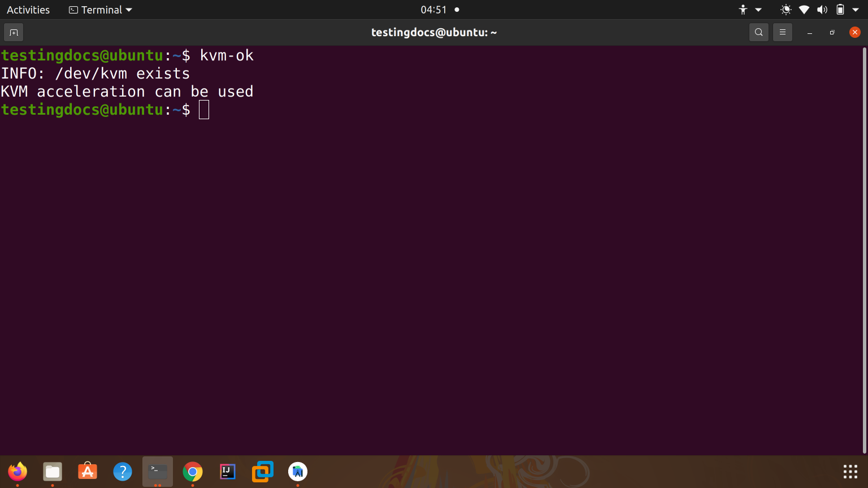This screenshot has height=488, width=868.
Task: Launch VMware from the dock
Action: click(263, 471)
